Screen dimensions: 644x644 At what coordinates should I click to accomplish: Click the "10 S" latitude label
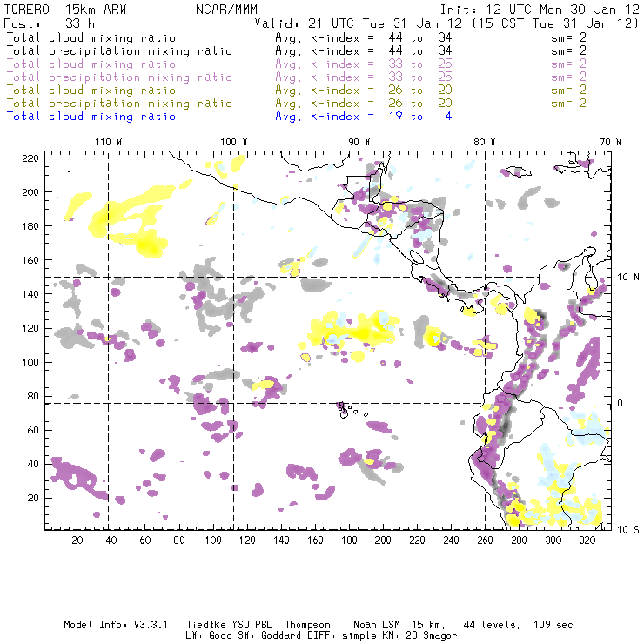pos(628,530)
